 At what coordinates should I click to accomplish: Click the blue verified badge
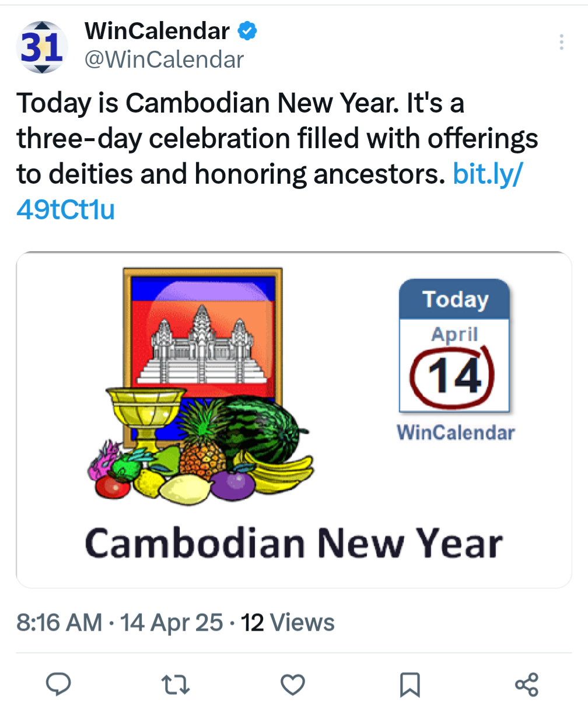tap(247, 31)
